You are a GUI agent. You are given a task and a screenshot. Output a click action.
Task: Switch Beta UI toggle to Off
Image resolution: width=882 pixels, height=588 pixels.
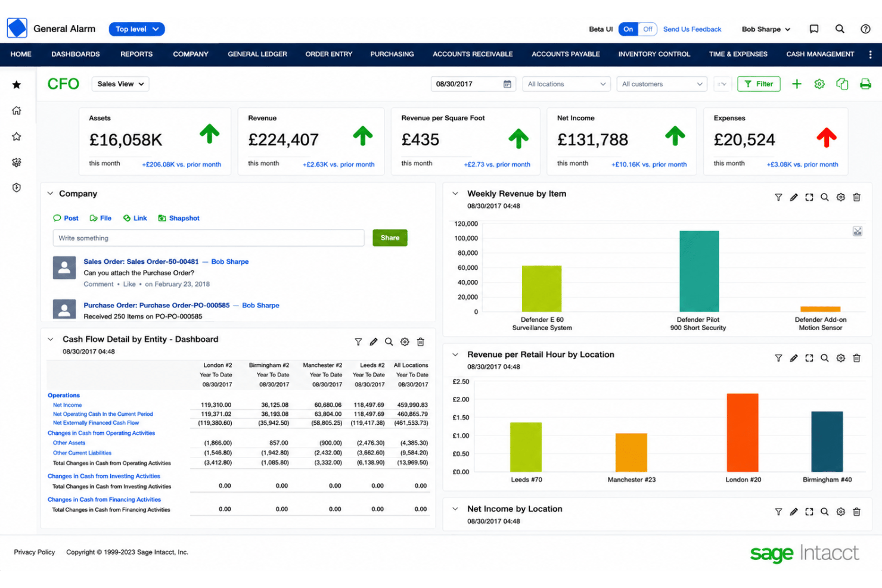point(648,29)
